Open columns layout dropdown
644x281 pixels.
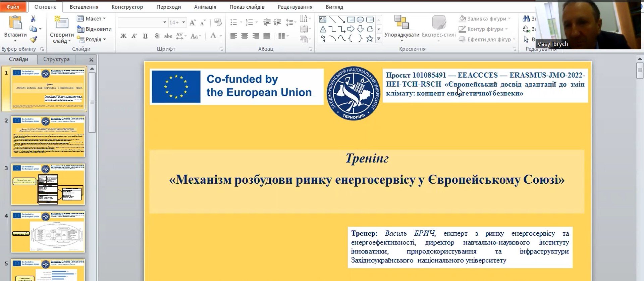[284, 36]
